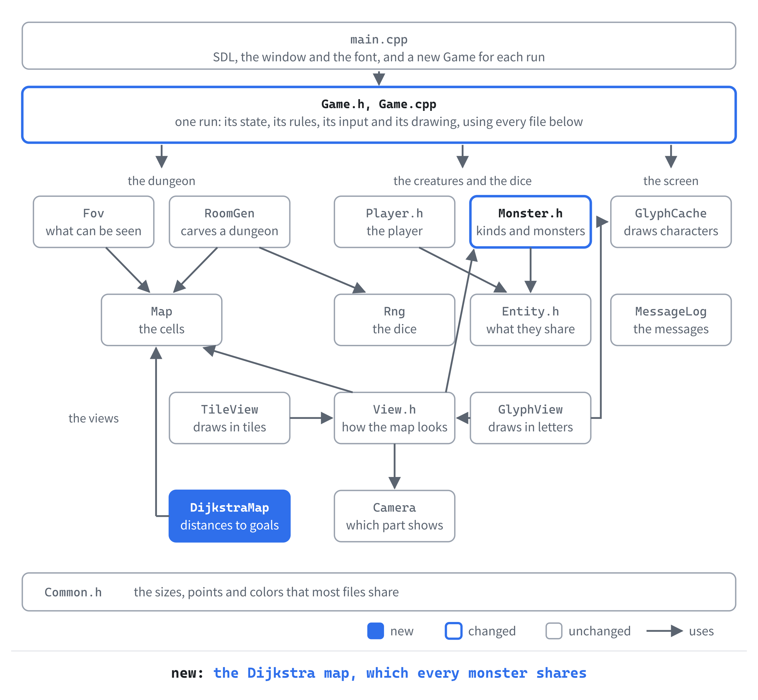This screenshot has width=758, height=700.
Task: Select the Camera which part shows node
Action: [394, 516]
